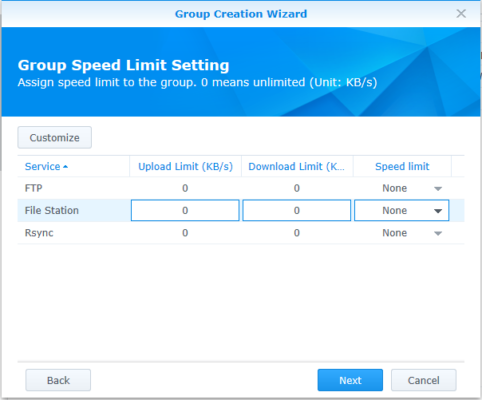
Task: Sort by the Service column header
Action: click(43, 166)
